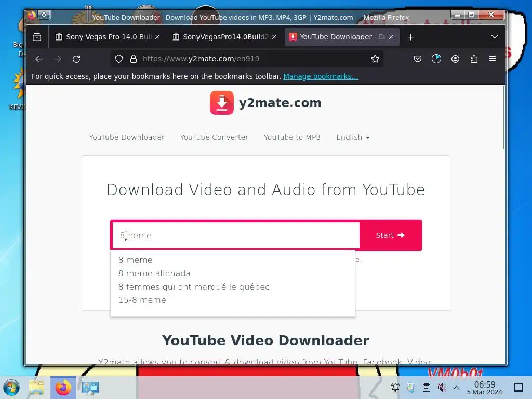Pick suggestion '15-8 meme'

click(142, 300)
